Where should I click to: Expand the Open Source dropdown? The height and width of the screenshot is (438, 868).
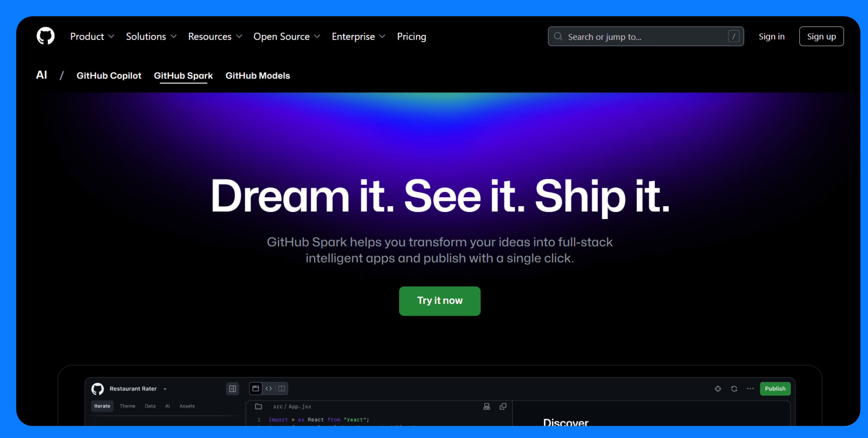(286, 37)
